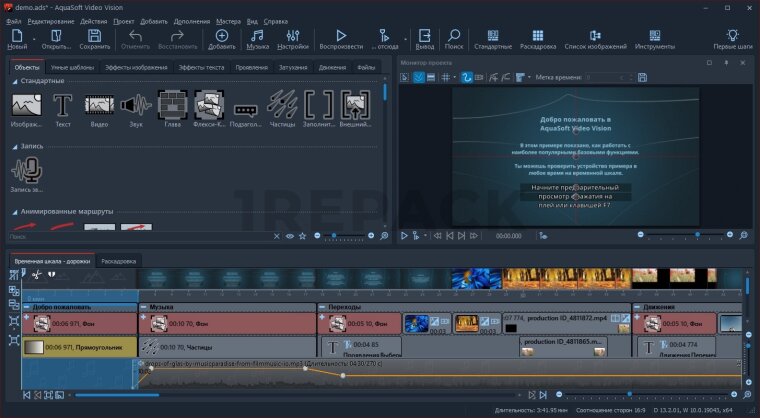Screen dimensions: 760x418
Task: Click the Сохранить toolbar button
Action: click(x=95, y=39)
